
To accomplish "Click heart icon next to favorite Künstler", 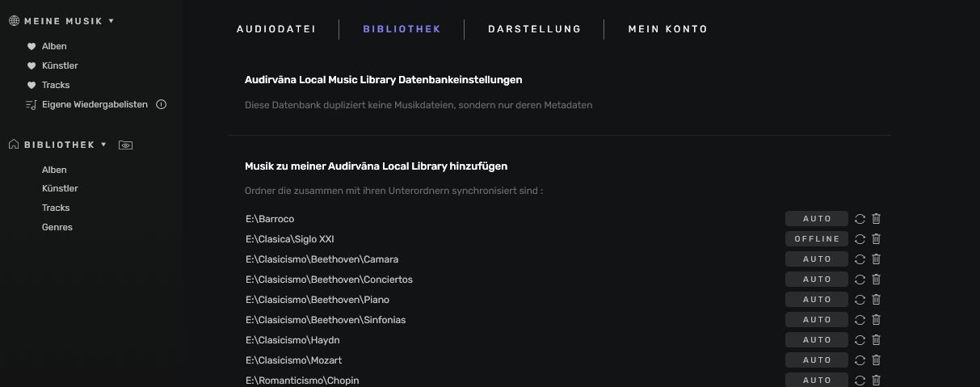I will (32, 65).
